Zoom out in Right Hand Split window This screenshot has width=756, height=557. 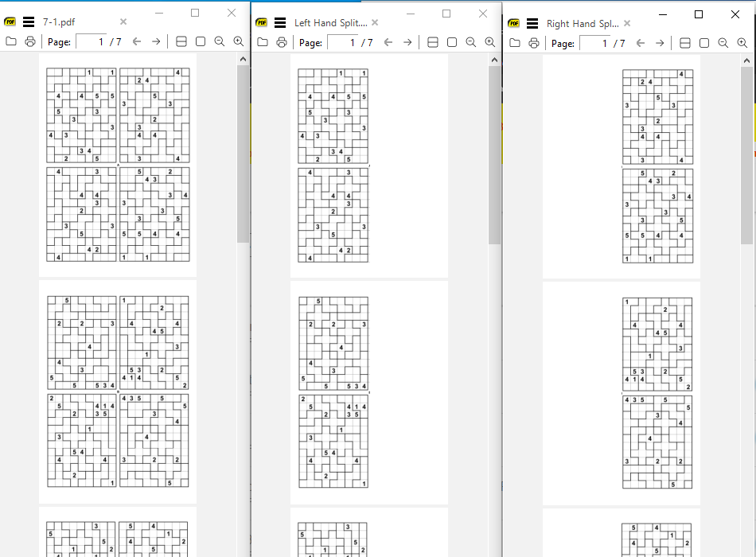(x=723, y=44)
